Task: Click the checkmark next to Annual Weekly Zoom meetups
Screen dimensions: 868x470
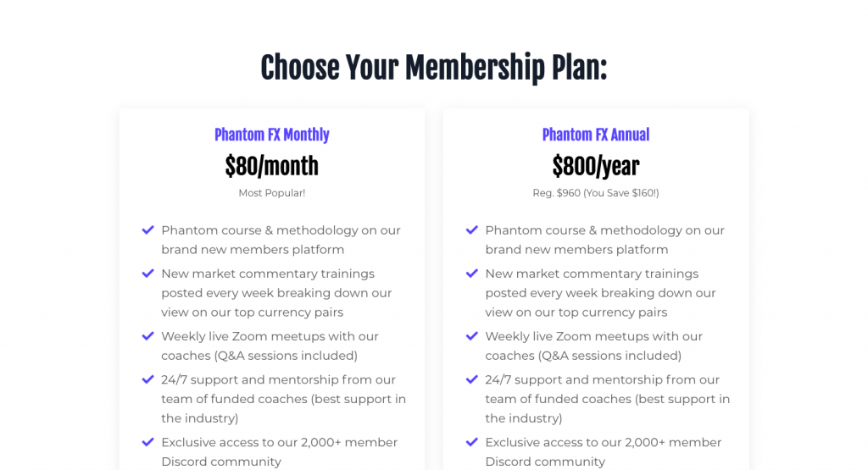Action: point(471,336)
